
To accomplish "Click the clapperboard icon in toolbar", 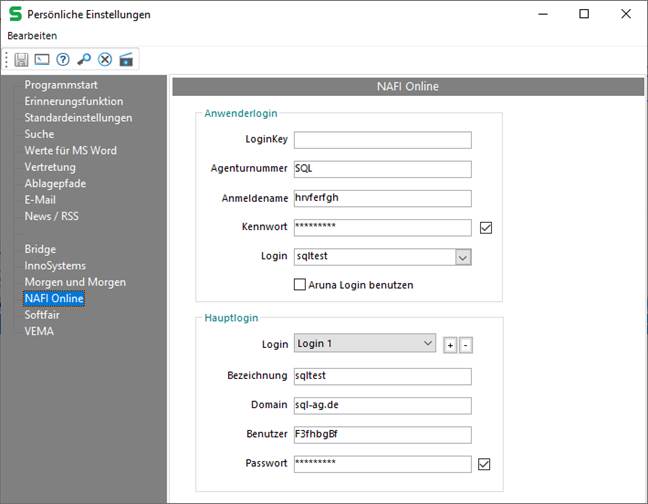I will coord(126,60).
